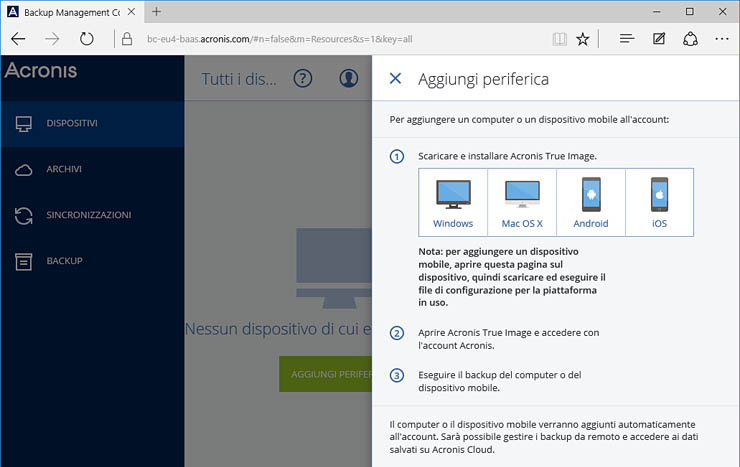Click the 'Tutti i dis...' heading
This screenshot has width=740, height=467.
239,79
